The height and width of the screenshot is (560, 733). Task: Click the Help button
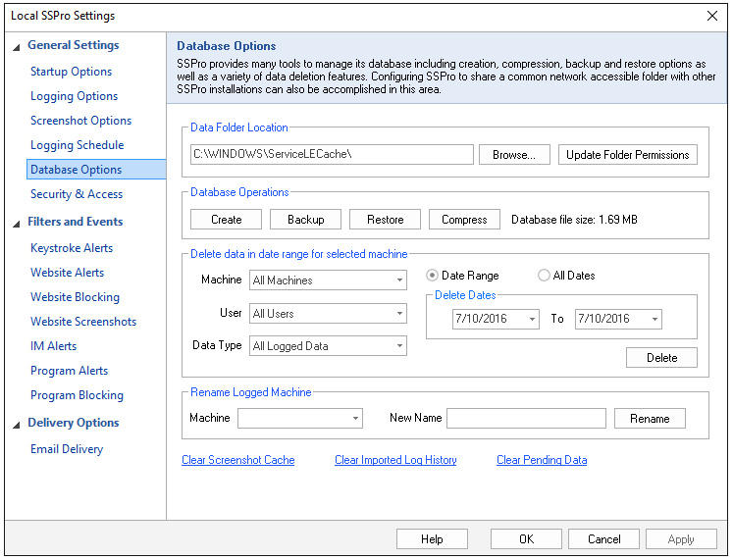[432, 539]
